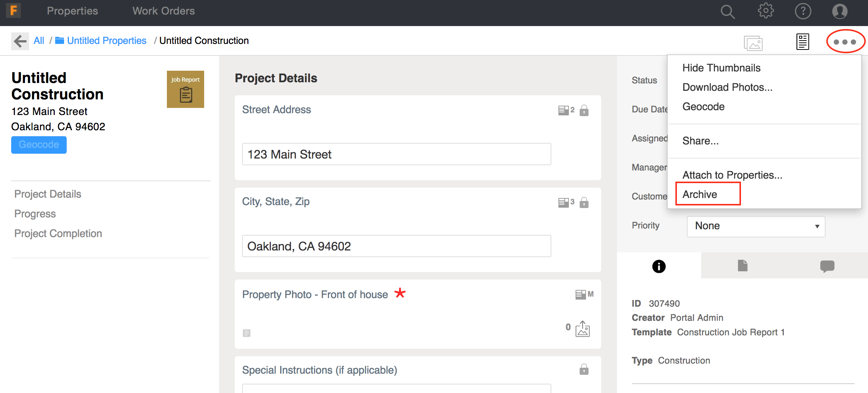Expand the Priority dropdown showing None
Image resolution: width=868 pixels, height=393 pixels.
point(756,226)
